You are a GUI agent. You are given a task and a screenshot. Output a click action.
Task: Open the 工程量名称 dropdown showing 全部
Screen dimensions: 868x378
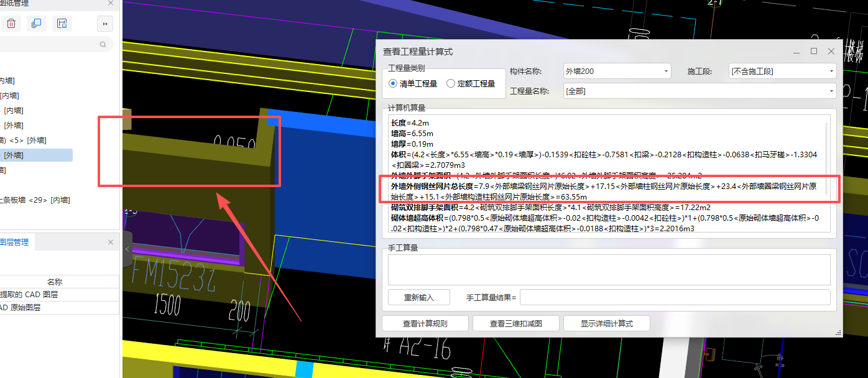pos(831,90)
